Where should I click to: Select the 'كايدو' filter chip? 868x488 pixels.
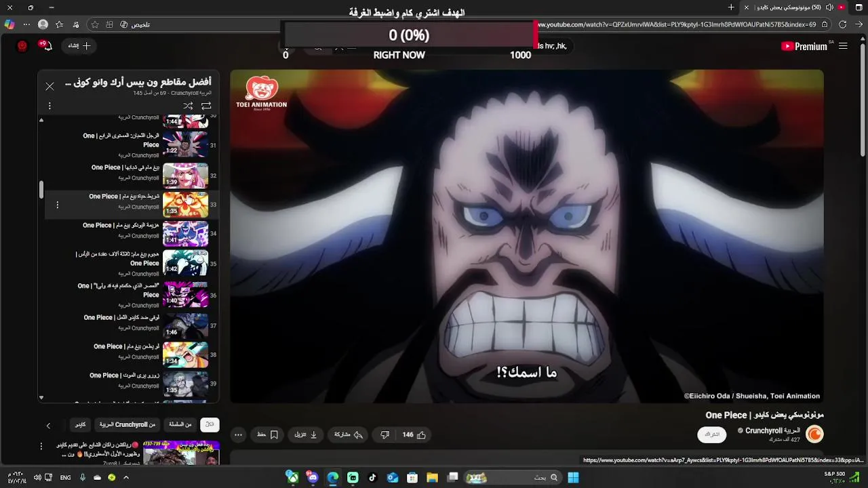[x=80, y=424]
